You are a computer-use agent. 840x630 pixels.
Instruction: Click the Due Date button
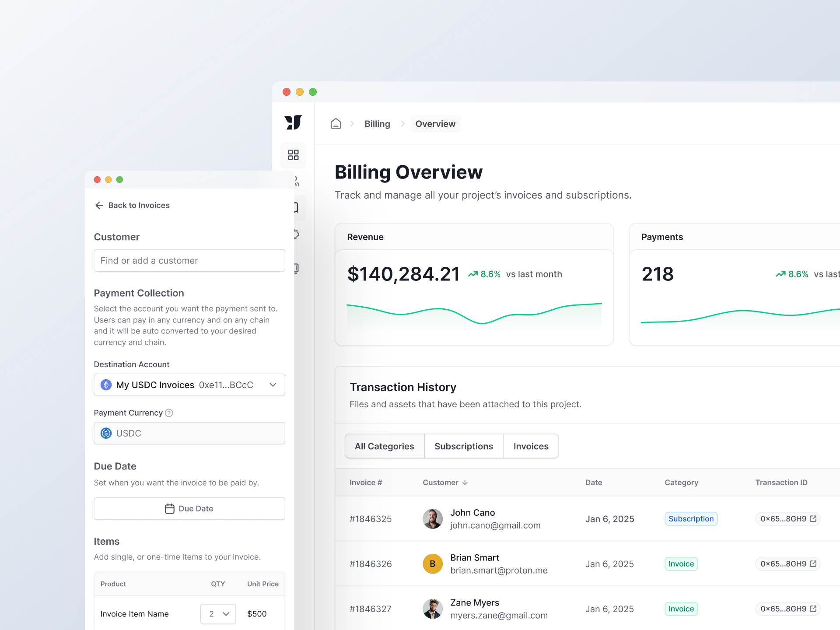click(x=189, y=508)
